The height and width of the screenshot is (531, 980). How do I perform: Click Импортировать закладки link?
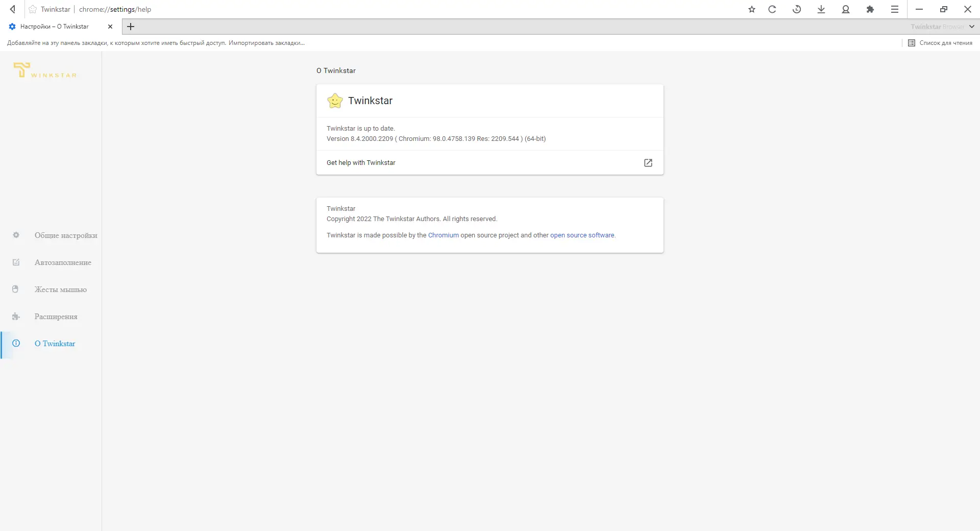[x=266, y=43]
